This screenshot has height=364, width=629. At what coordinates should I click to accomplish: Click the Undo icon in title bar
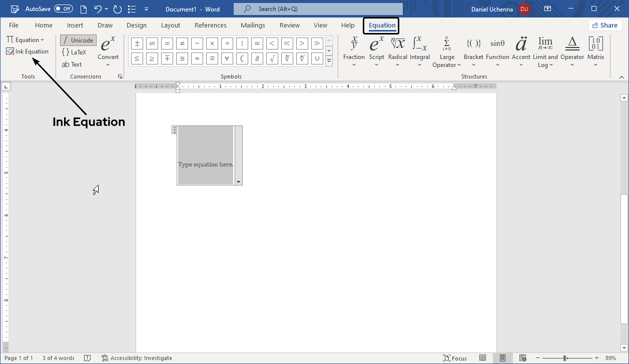pyautogui.click(x=98, y=9)
